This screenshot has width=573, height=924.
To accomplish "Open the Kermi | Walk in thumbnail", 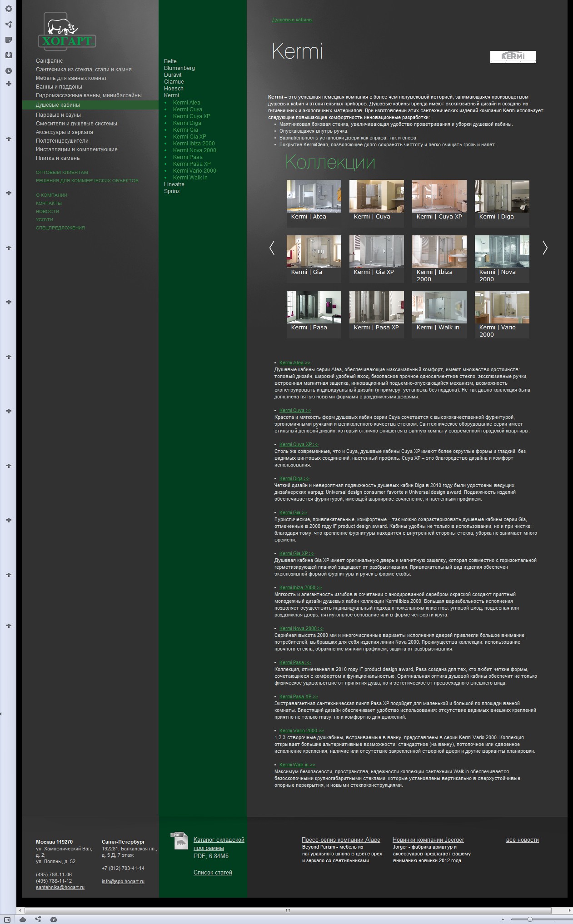I will (439, 314).
